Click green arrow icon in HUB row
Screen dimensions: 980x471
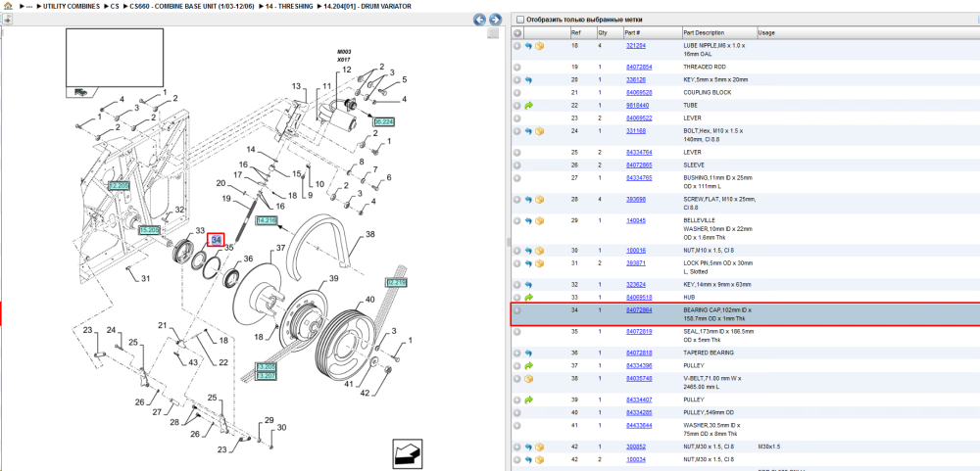tap(528, 298)
